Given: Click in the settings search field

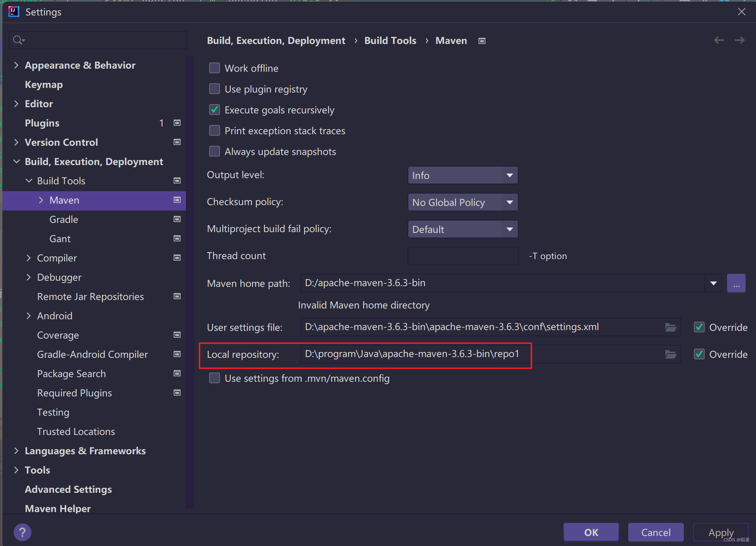Looking at the screenshot, I should (98, 40).
